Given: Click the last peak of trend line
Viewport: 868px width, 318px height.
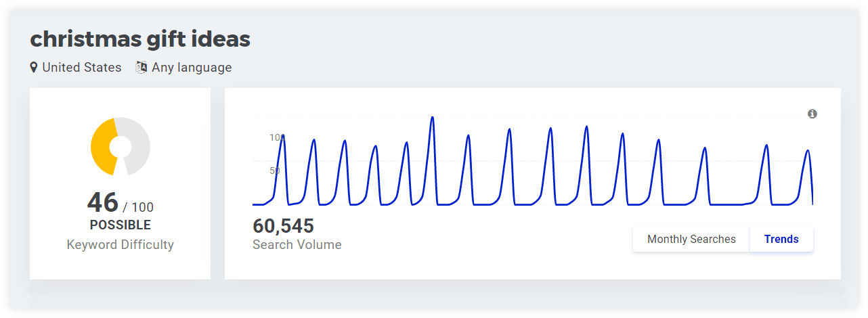Looking at the screenshot, I should click(807, 152).
